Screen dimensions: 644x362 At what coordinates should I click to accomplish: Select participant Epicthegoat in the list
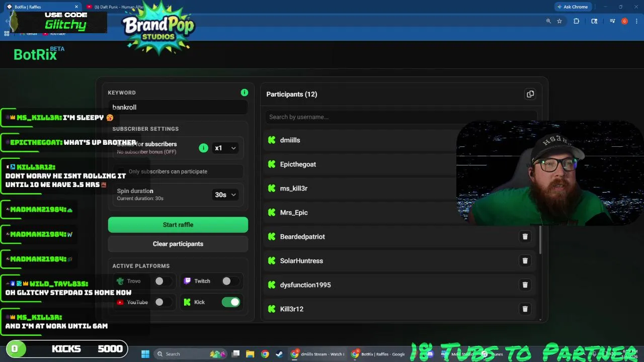click(x=298, y=164)
